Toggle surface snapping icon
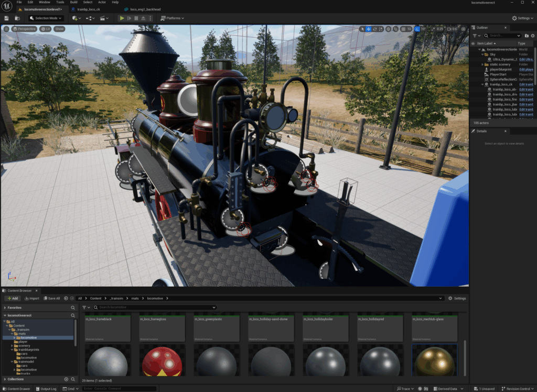The image size is (537, 392). coord(395,29)
